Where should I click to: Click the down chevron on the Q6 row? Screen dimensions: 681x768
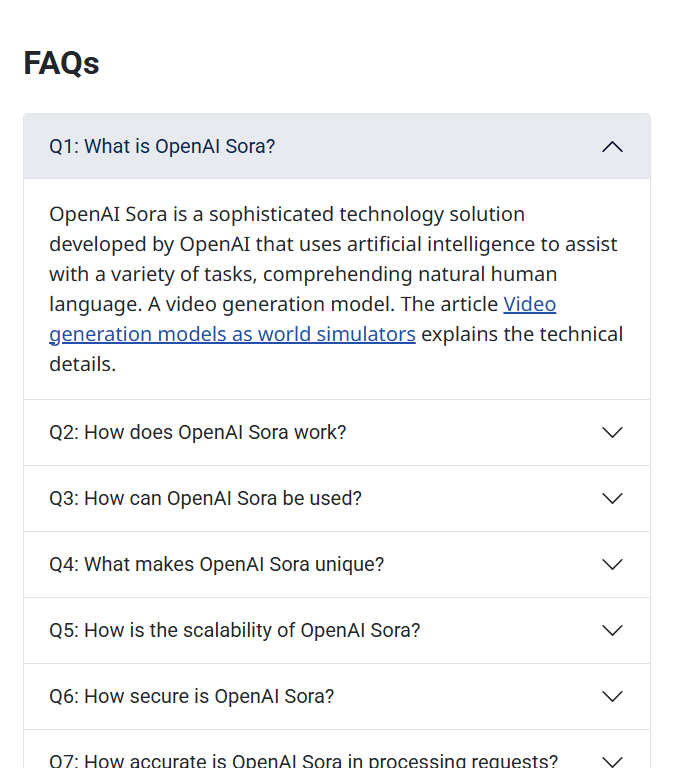click(x=613, y=696)
